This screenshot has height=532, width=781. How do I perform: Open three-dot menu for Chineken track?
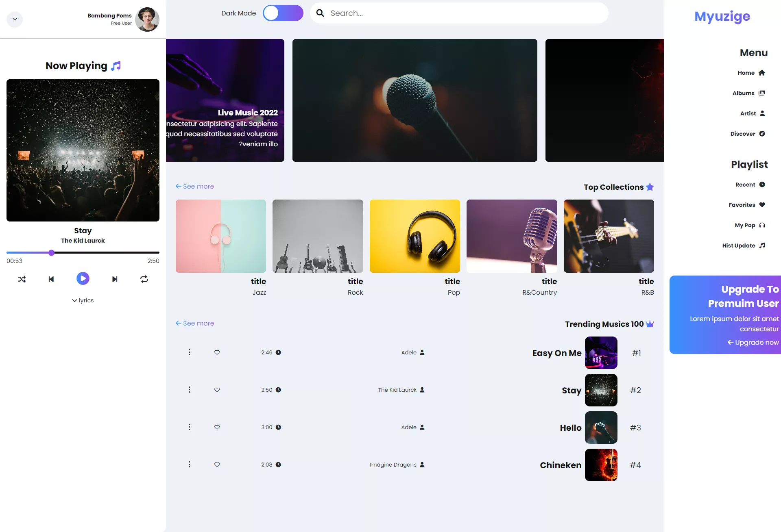click(189, 465)
